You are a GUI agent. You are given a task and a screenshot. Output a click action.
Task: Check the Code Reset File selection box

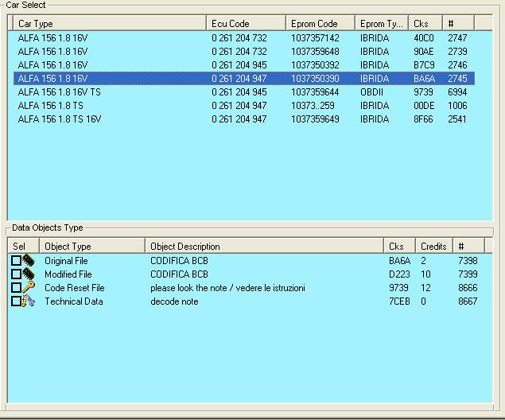(16, 288)
